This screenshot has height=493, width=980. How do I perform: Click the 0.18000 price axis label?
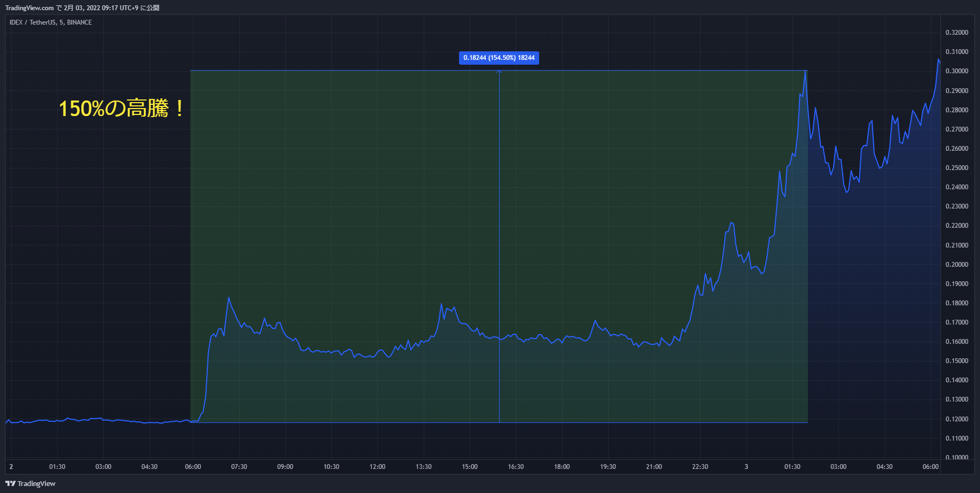click(x=957, y=303)
